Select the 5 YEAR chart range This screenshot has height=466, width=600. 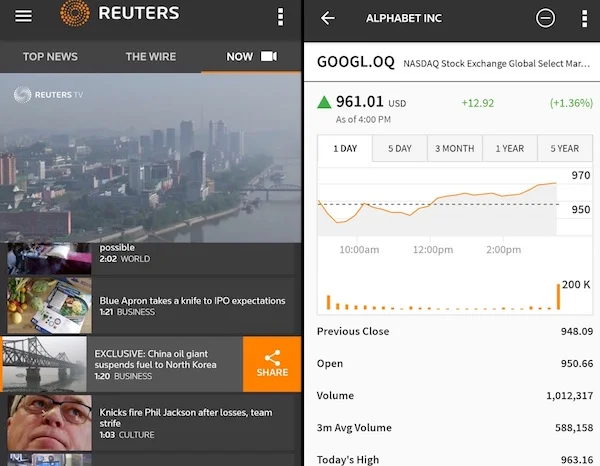pyautogui.click(x=565, y=148)
